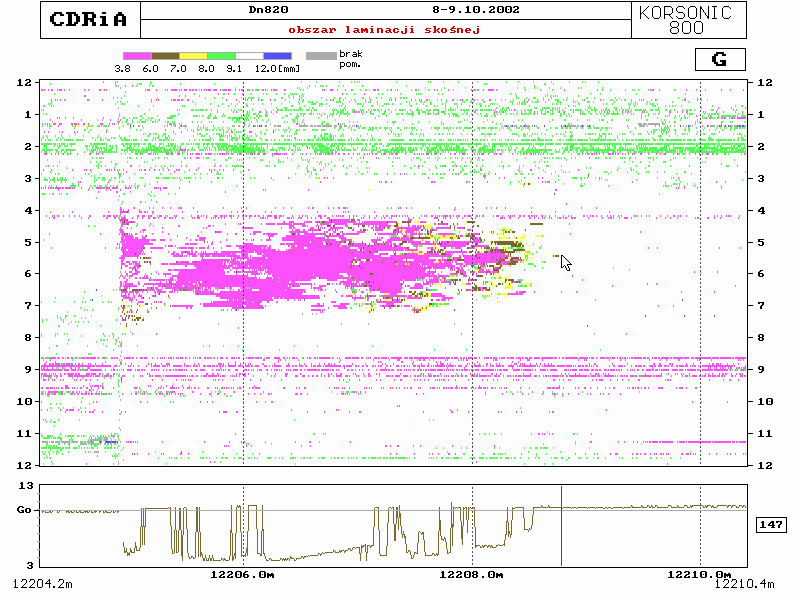The height and width of the screenshot is (600, 800).
Task: Click the Go label on thickness graph
Action: click(x=24, y=510)
